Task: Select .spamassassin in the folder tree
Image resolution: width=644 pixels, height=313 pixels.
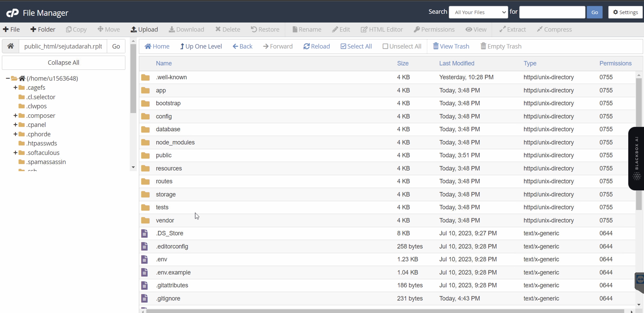Action: click(x=46, y=162)
